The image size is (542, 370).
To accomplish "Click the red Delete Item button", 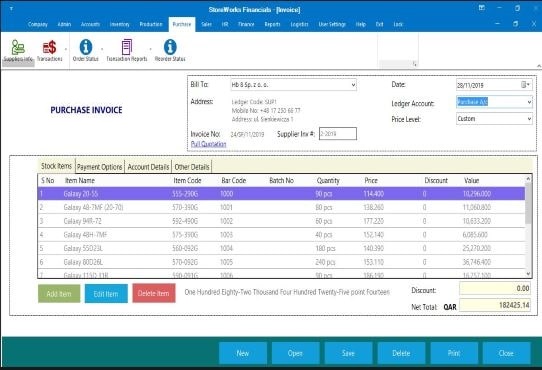I will tap(153, 293).
